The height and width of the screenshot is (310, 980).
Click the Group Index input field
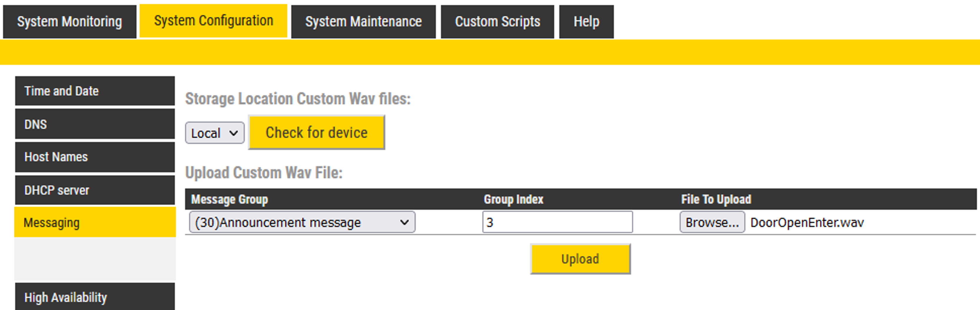pos(557,222)
